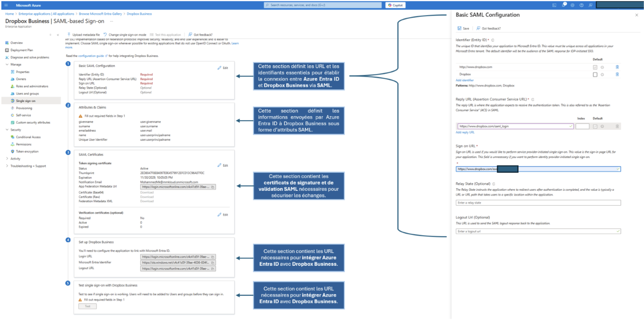
Task: Click the Add identifier link
Action: [x=465, y=80]
